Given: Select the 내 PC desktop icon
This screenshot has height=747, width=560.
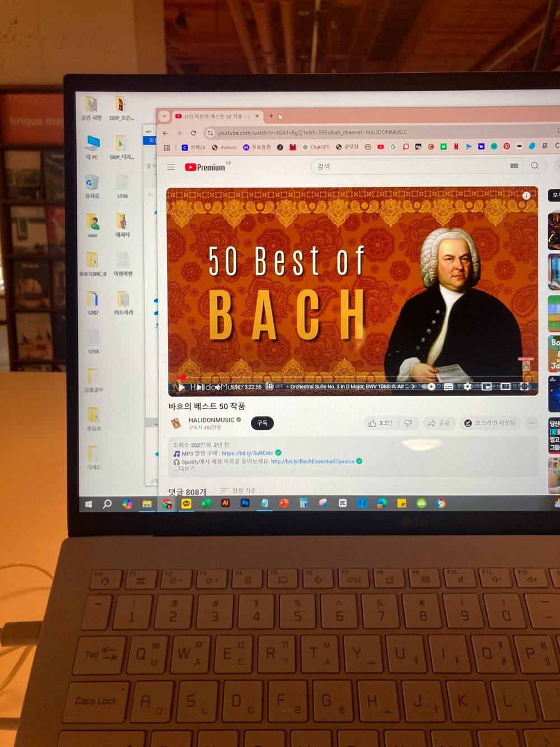Looking at the screenshot, I should (92, 147).
